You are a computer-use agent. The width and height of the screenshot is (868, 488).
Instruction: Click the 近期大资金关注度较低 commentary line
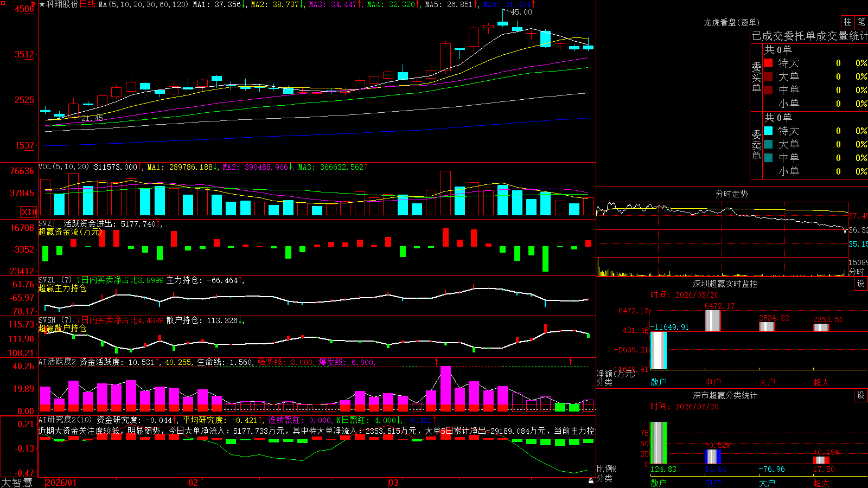pyautogui.click(x=316, y=431)
